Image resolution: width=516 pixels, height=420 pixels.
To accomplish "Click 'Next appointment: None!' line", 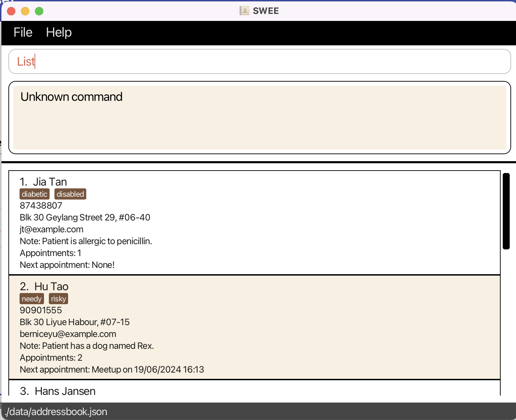I will (67, 265).
